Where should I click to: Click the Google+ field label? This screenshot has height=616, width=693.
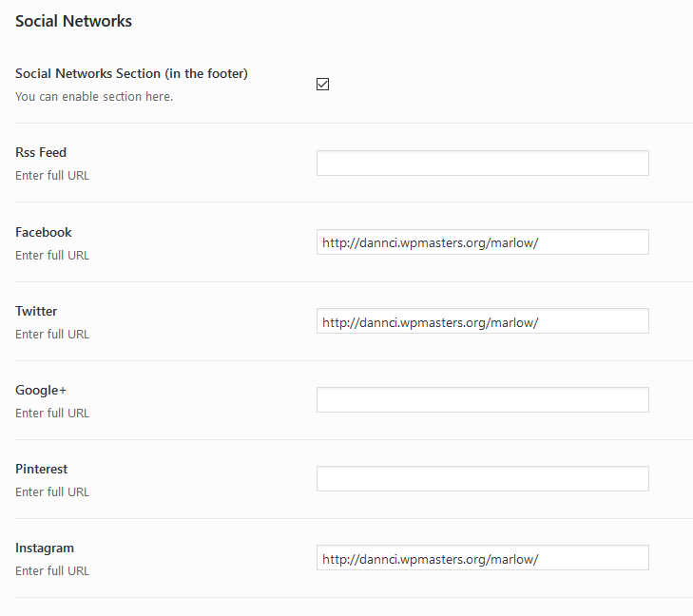(x=41, y=390)
